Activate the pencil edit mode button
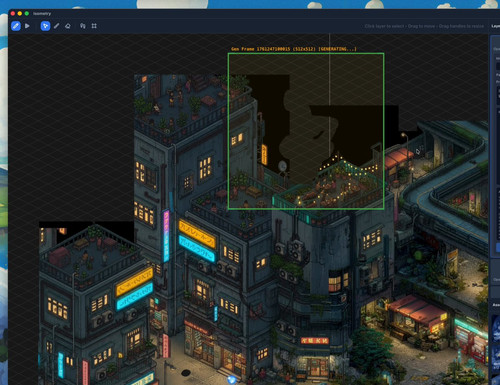 pos(16,26)
